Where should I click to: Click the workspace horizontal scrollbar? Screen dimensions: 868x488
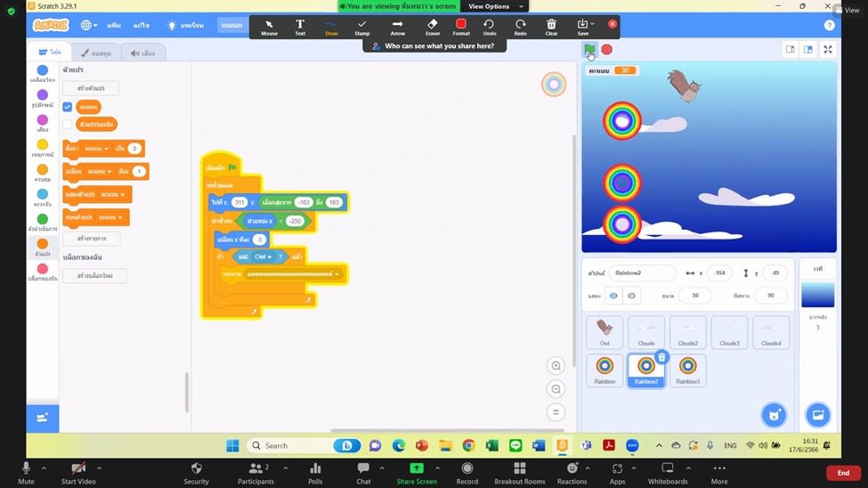point(447,430)
